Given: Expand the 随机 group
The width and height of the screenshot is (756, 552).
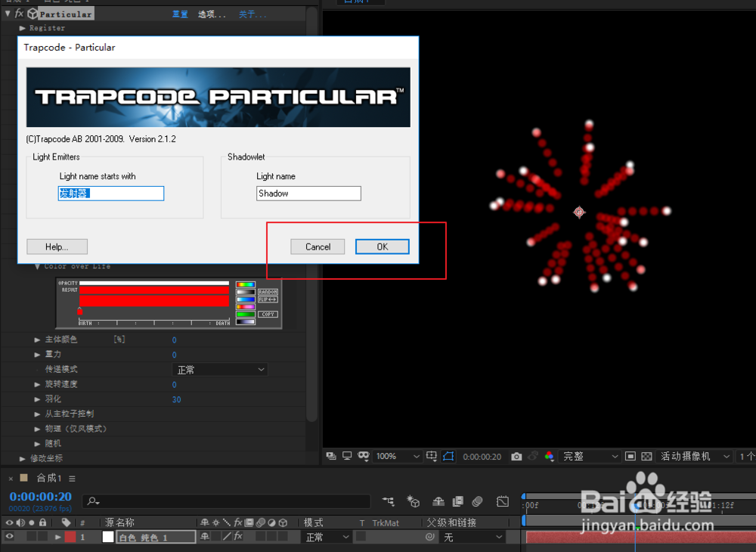Looking at the screenshot, I should (37, 444).
